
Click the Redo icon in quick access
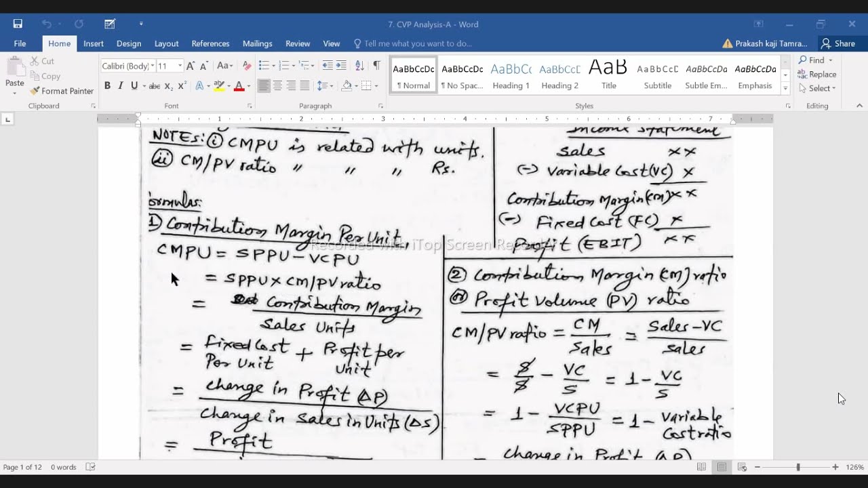[x=79, y=24]
